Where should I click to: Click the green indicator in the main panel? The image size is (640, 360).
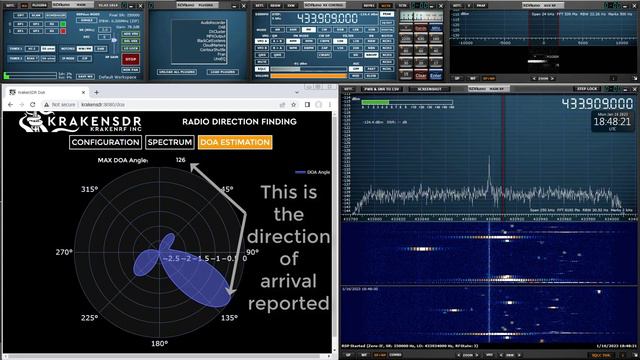pyautogui.click(x=63, y=24)
